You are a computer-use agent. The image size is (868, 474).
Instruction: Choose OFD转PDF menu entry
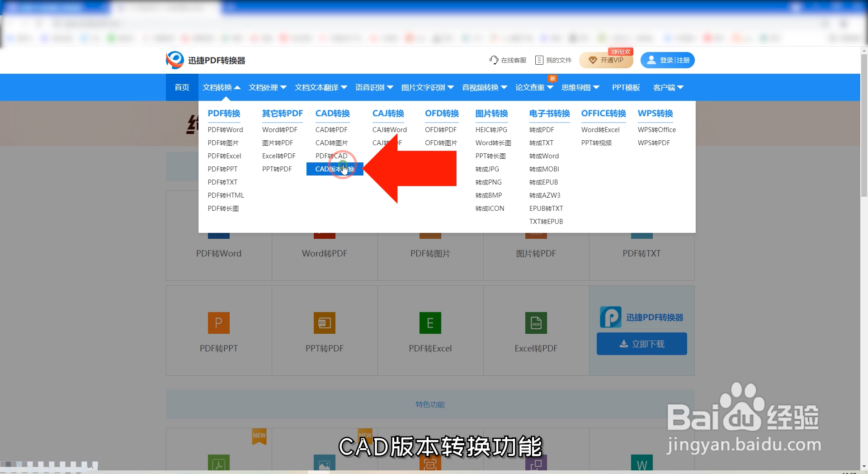[x=441, y=130]
